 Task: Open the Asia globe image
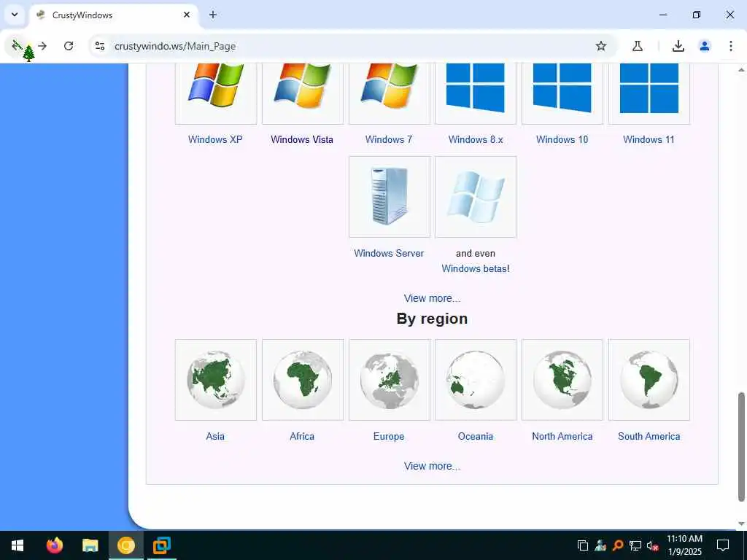(x=216, y=380)
